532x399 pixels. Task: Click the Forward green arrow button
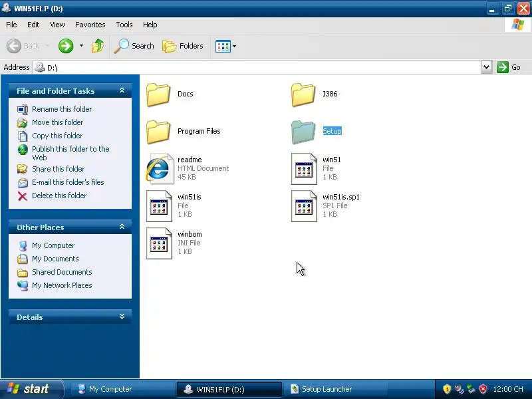click(x=66, y=46)
